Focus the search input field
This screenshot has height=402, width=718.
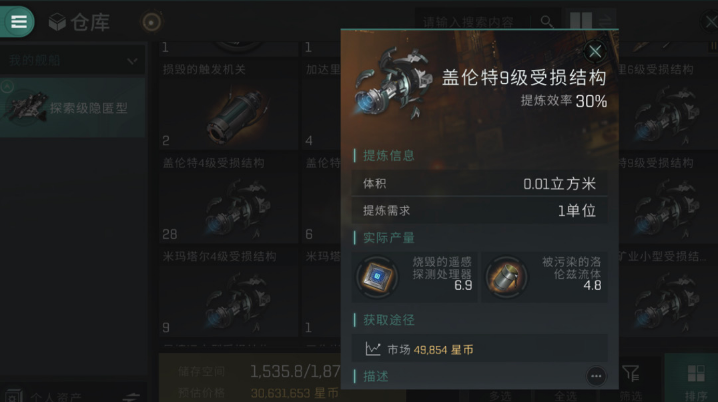tap(472, 22)
